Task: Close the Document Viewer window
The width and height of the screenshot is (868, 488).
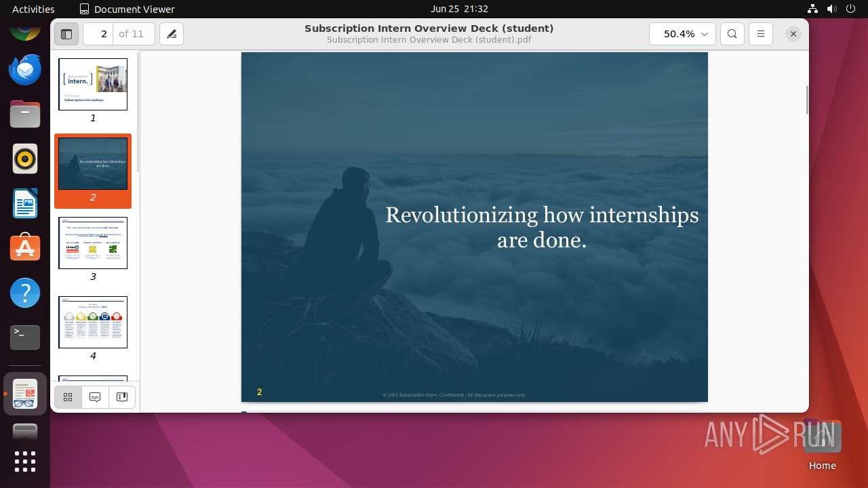Action: tap(793, 34)
